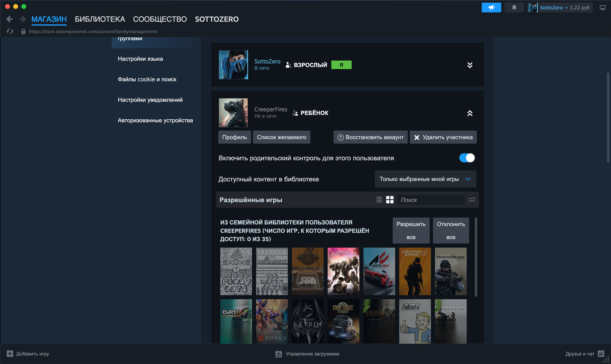Click the friends icon next to Друзья и чат
611x364 pixels.
click(601, 354)
